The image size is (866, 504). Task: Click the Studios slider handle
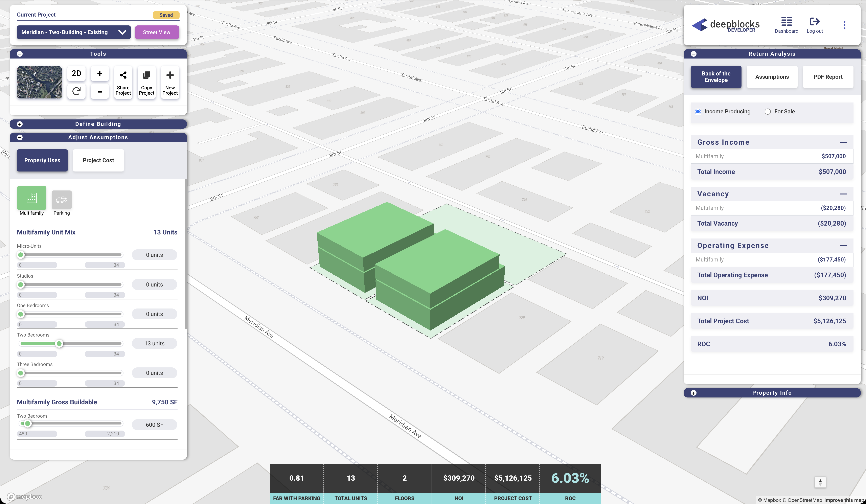pos(21,284)
